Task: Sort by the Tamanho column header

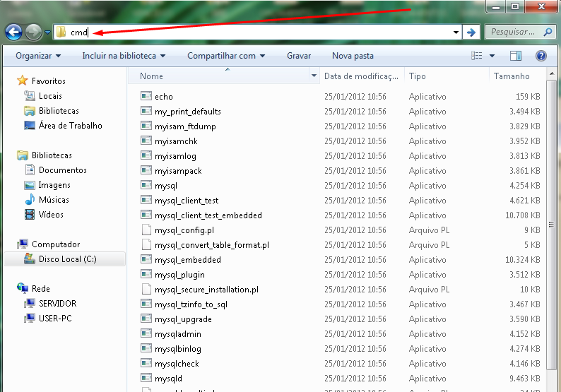Action: (x=517, y=76)
